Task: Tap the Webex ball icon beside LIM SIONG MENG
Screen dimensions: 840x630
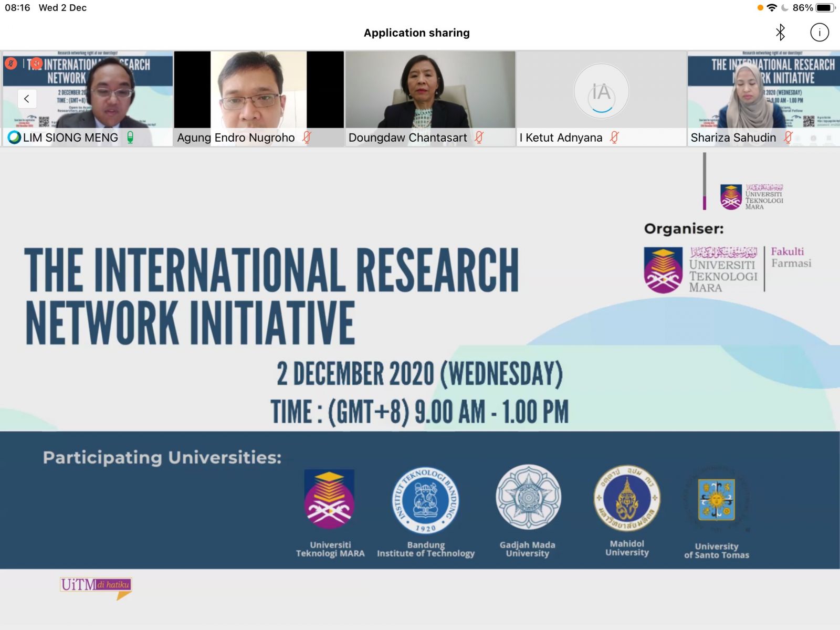Action: [14, 138]
